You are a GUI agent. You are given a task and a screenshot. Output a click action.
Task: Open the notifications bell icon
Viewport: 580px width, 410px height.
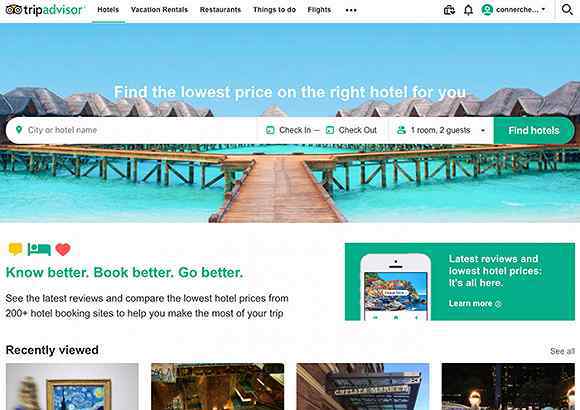pos(468,10)
